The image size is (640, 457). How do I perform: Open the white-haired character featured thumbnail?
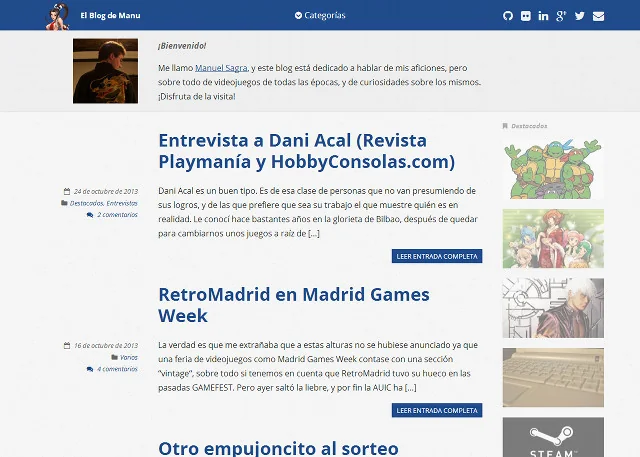coord(553,308)
